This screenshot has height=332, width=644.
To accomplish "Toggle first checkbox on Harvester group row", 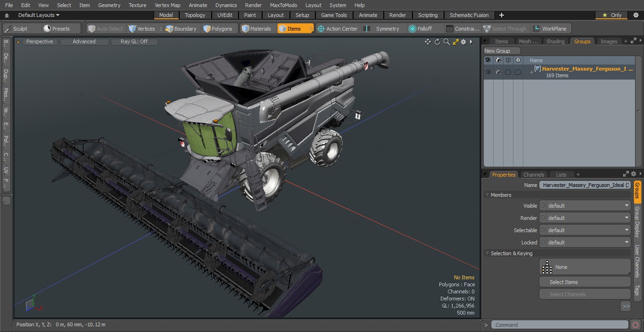I will [x=508, y=72].
